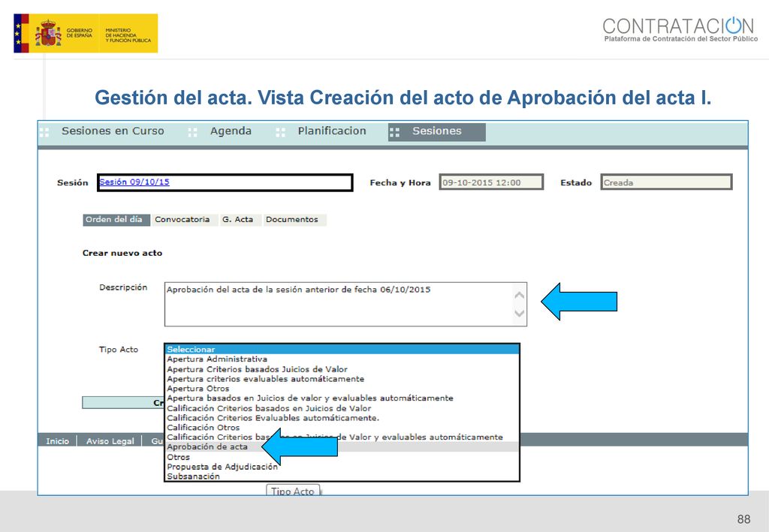Open the Inicio footer link
Image resolution: width=769 pixels, height=532 pixels.
pyautogui.click(x=57, y=441)
